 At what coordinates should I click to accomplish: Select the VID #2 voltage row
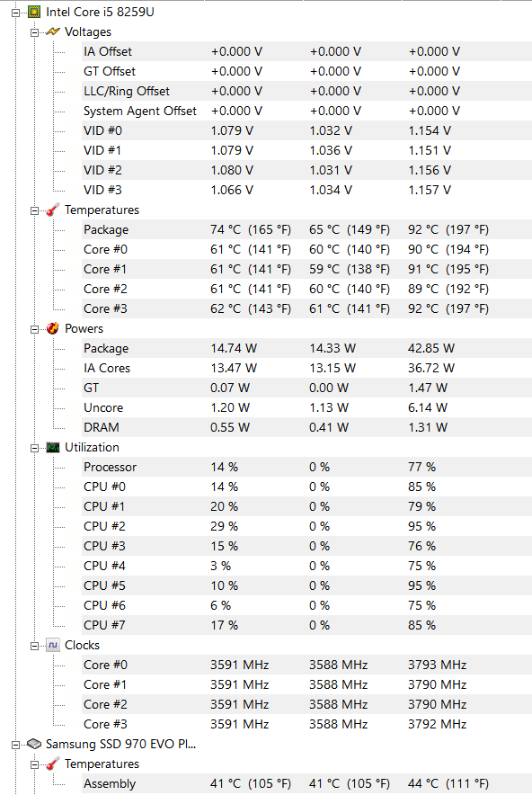coord(306,170)
